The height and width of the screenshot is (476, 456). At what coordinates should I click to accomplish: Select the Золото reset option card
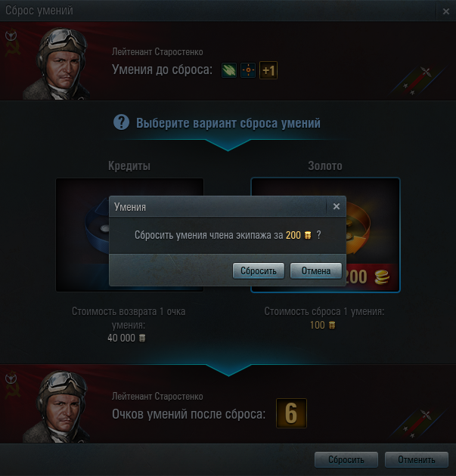(x=325, y=235)
